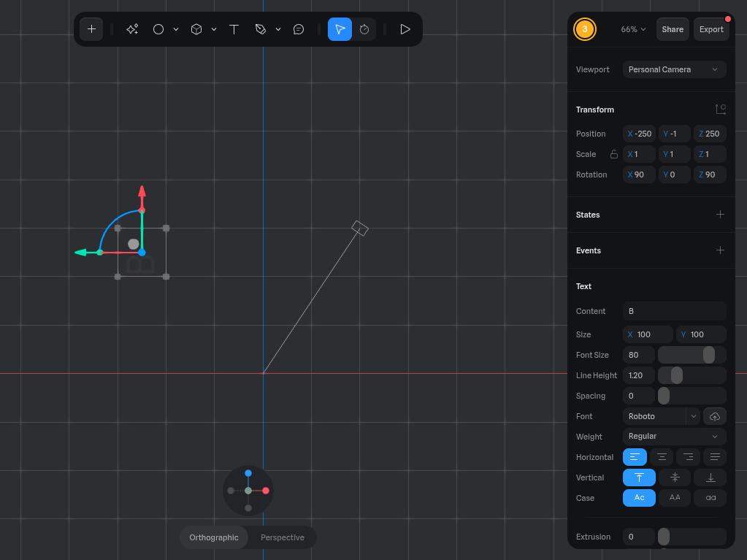Set vertical alignment to middle

coord(675,477)
